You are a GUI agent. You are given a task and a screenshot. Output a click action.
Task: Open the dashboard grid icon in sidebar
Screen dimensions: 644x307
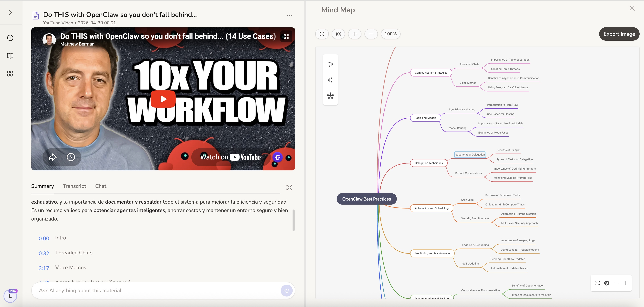click(x=10, y=73)
